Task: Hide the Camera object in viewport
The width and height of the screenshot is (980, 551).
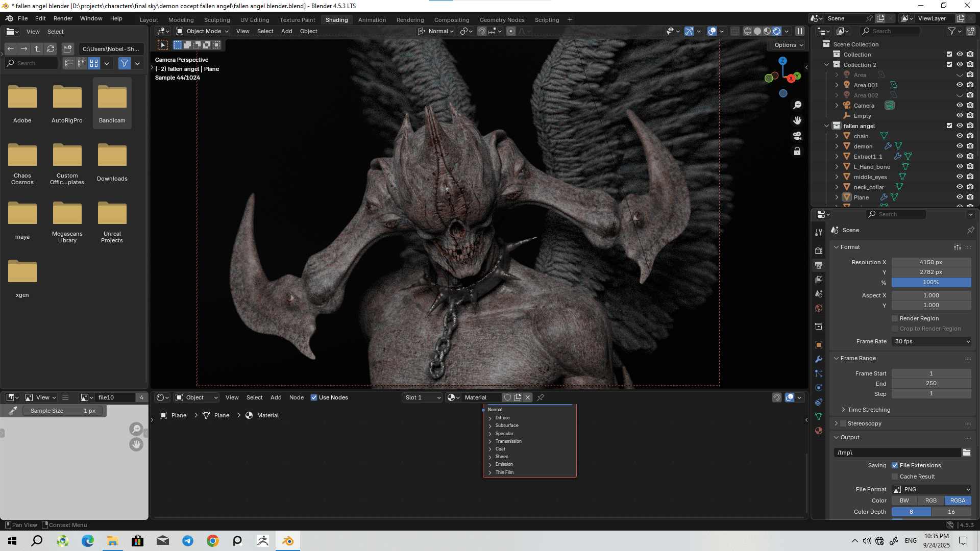Action: (960, 106)
